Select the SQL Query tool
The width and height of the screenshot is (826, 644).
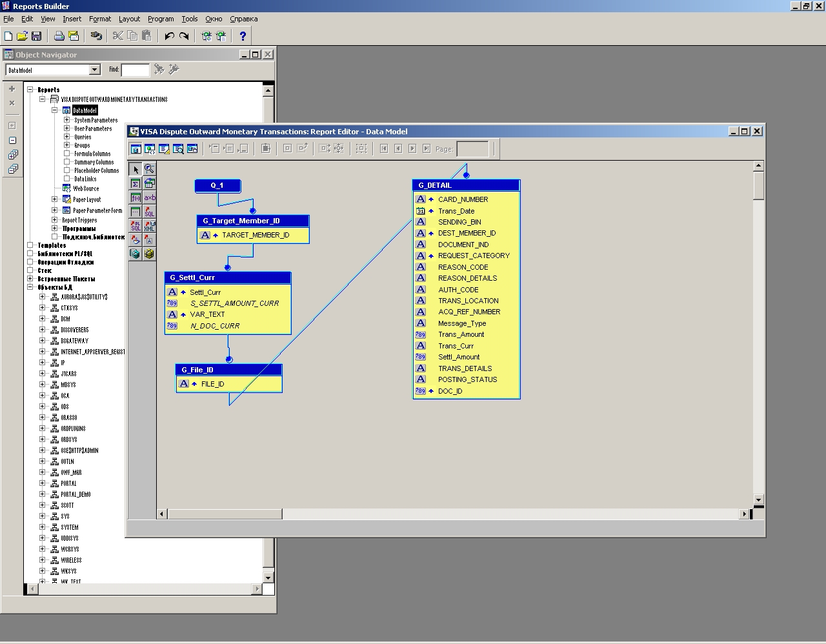(149, 212)
